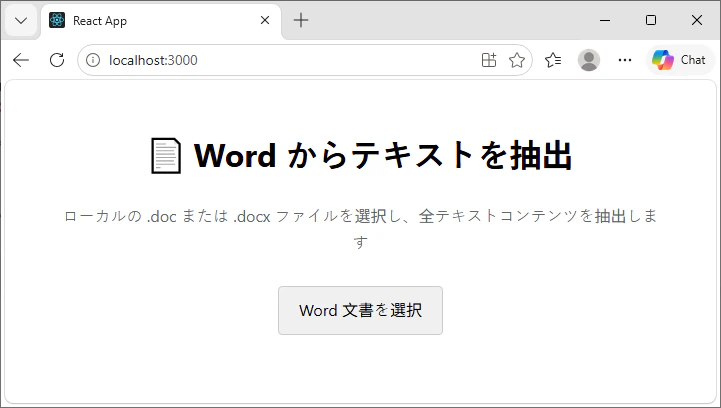
Task: Close the React App tab
Action: tap(265, 20)
